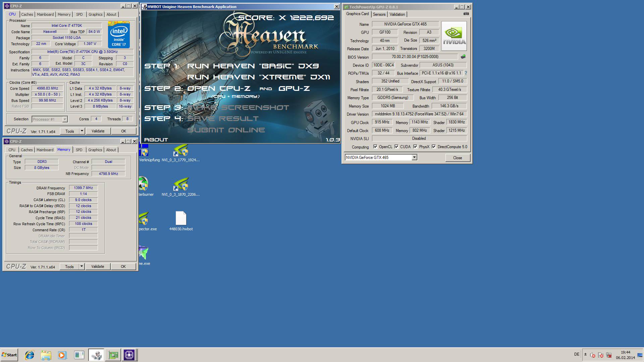Open the Action Center flag tray icon
Viewport: 644px width, 362px height.
[x=601, y=355]
